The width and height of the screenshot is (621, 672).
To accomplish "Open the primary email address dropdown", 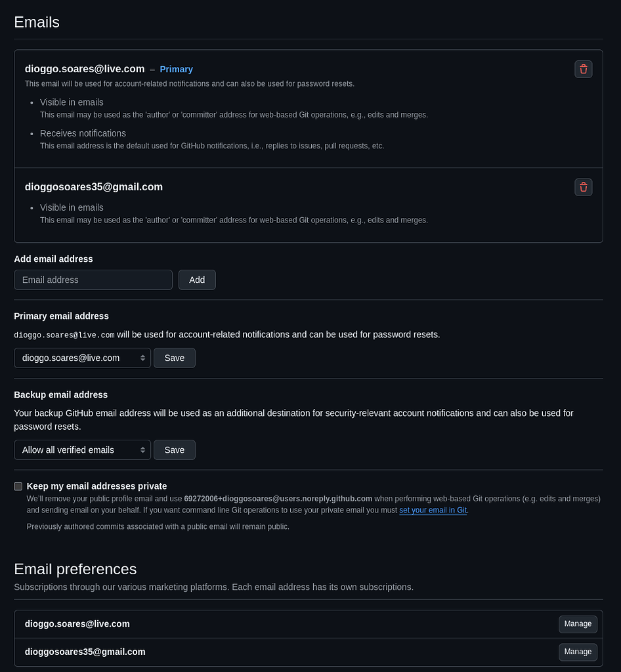I will click(x=82, y=358).
